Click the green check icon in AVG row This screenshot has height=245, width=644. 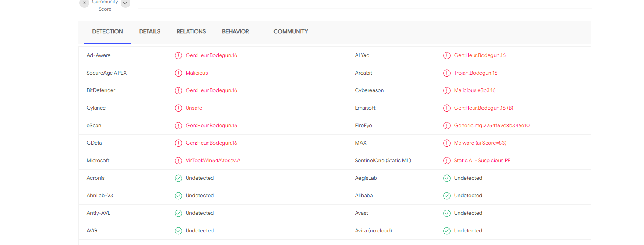pyautogui.click(x=178, y=231)
